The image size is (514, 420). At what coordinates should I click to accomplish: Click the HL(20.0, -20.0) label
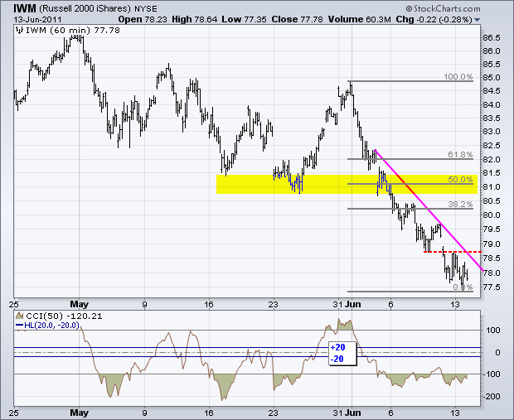(51, 326)
